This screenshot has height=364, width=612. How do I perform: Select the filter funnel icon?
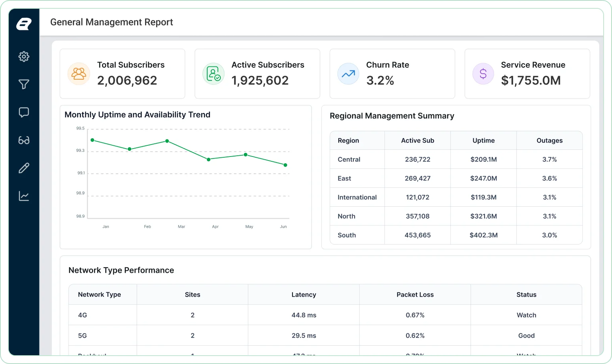pos(24,84)
